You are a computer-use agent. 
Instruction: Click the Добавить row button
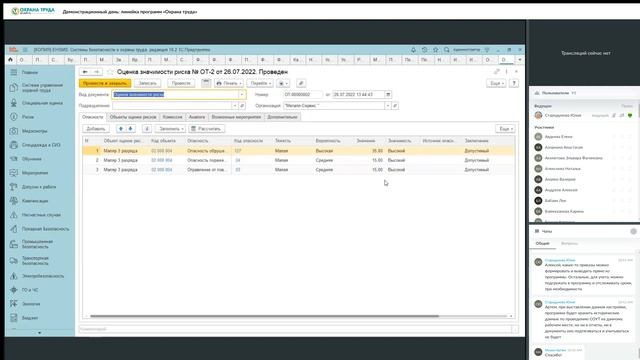coord(96,129)
